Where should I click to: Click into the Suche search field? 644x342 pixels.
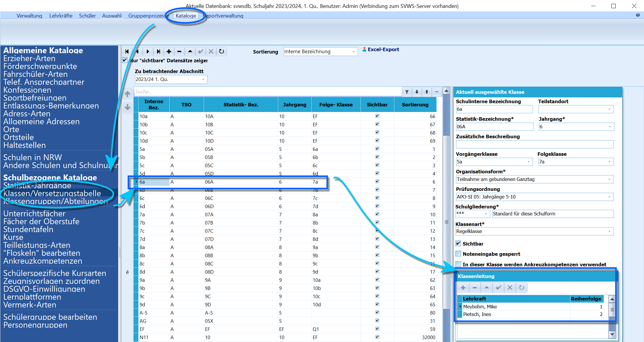click(267, 92)
